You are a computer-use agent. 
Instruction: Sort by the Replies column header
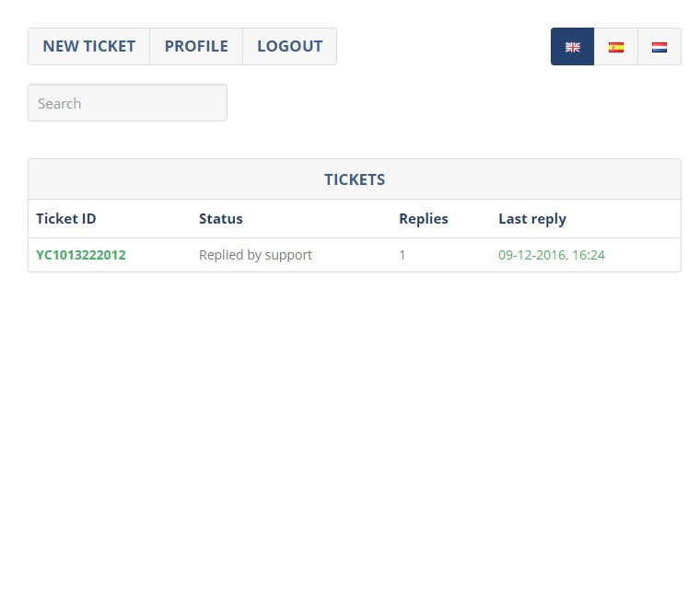[423, 219]
